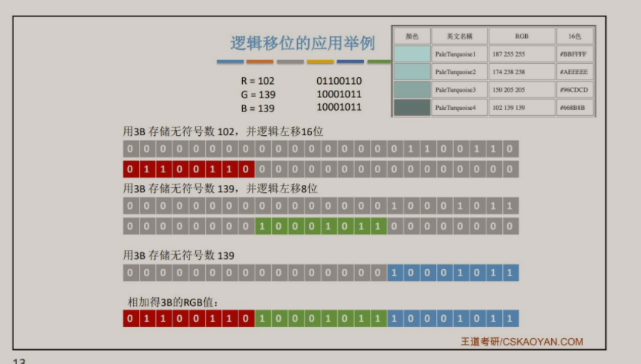The height and width of the screenshot is (364, 641).
Task: Select the PaleTurquoise2 color swatch
Action: pyautogui.click(x=412, y=72)
